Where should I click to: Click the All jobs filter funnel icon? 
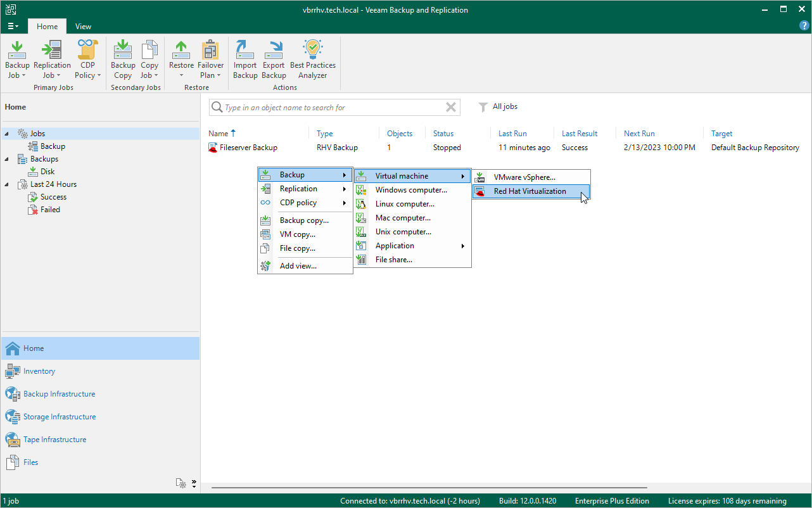(483, 107)
